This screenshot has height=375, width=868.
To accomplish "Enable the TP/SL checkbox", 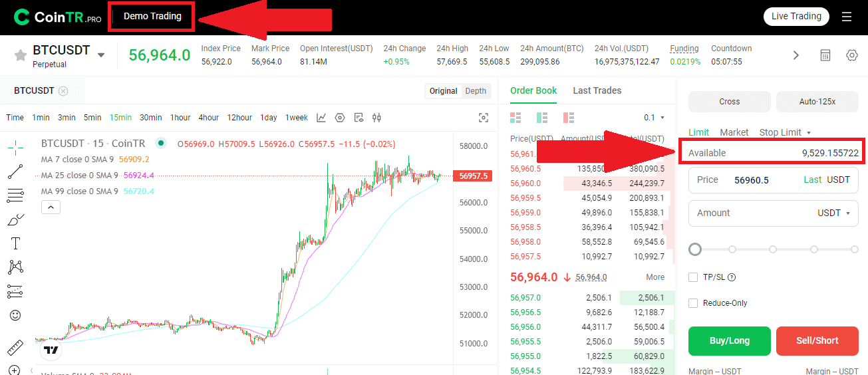I will [693, 277].
